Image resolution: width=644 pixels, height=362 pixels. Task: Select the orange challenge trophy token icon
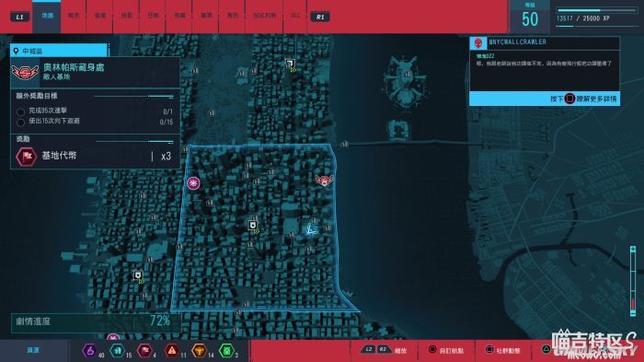[200, 351]
